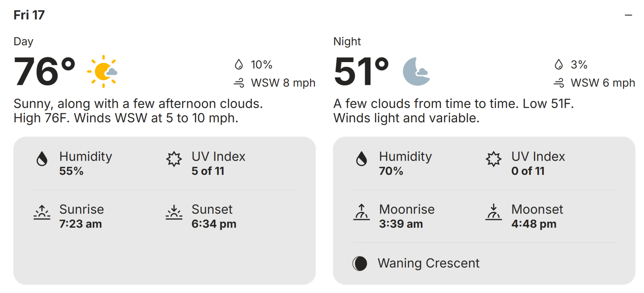Viewport: 644px width, 293px height.
Task: Click the nighttime wind icon
Action: coord(559,83)
